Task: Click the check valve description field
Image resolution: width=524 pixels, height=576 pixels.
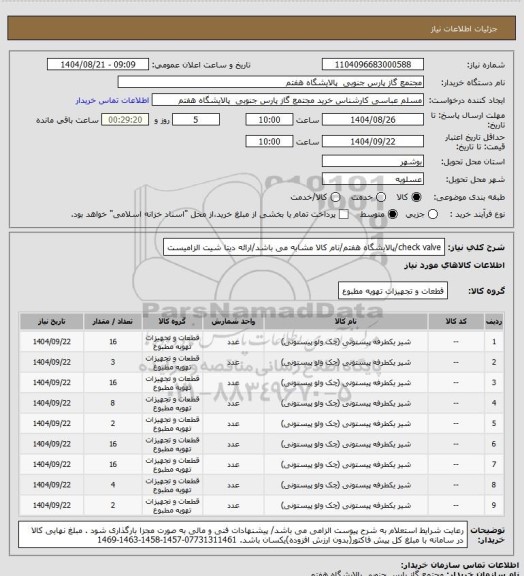Action: [304, 247]
